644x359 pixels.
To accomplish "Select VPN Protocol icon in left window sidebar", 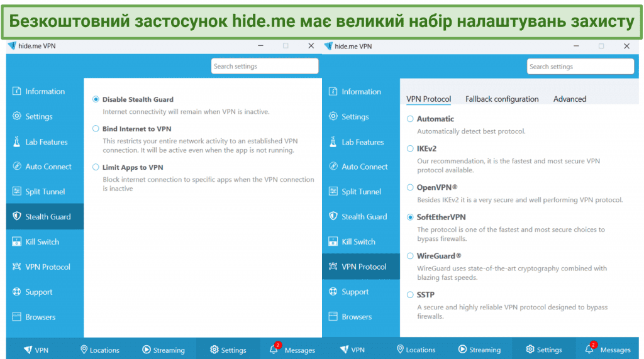I will [x=16, y=267].
